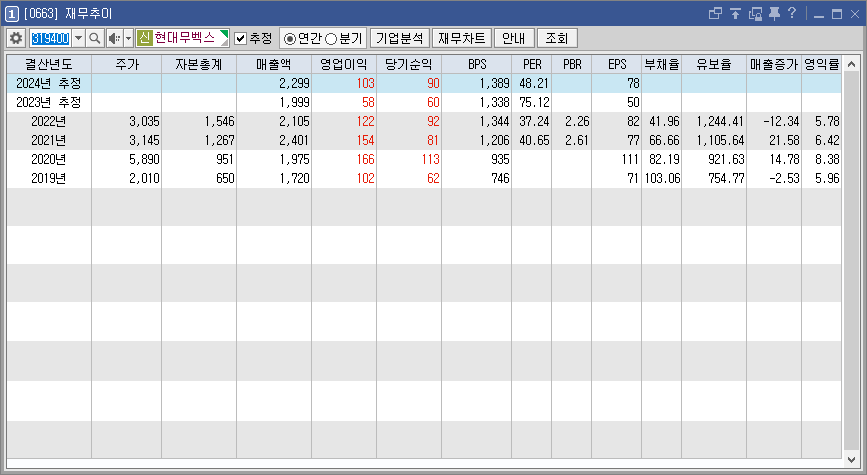Select the 2022년 row label
Viewport: 867px width, 475px height.
49,121
